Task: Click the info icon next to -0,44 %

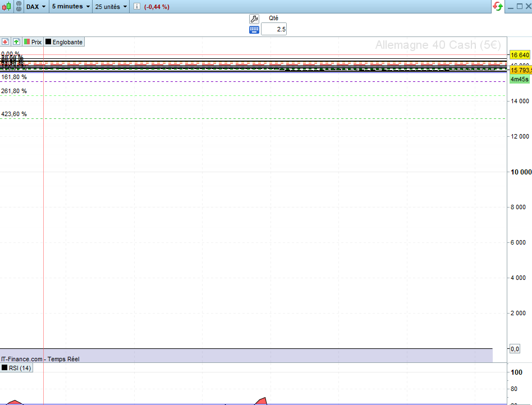Action: coord(137,6)
